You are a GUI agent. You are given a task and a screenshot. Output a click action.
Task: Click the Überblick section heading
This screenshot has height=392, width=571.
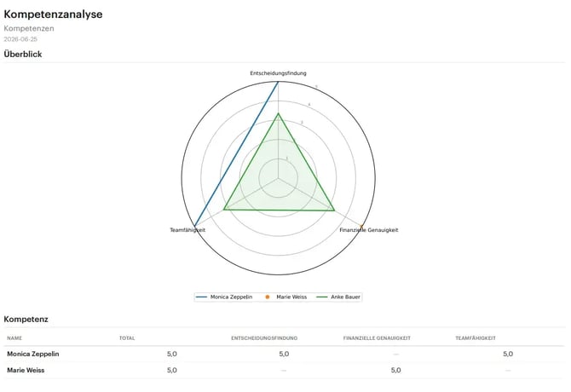(23, 55)
